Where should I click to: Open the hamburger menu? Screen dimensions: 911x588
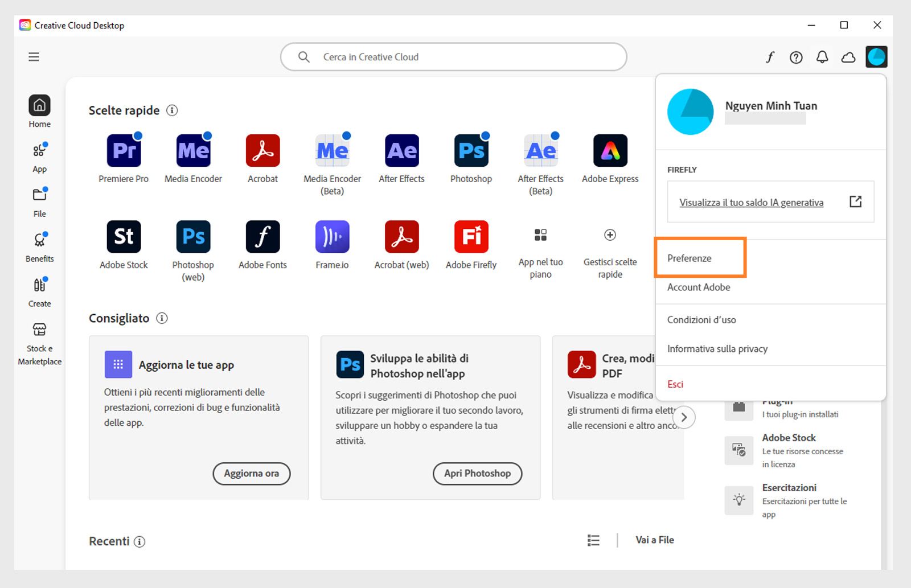[34, 56]
